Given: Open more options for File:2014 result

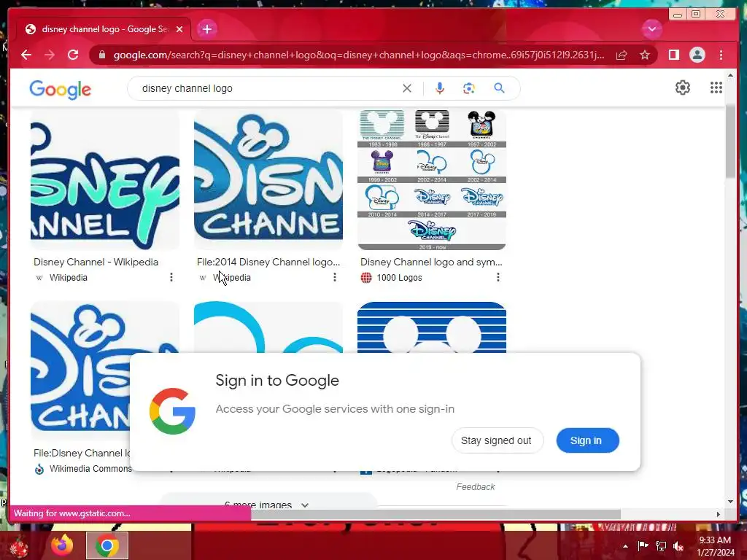Looking at the screenshot, I should (334, 277).
